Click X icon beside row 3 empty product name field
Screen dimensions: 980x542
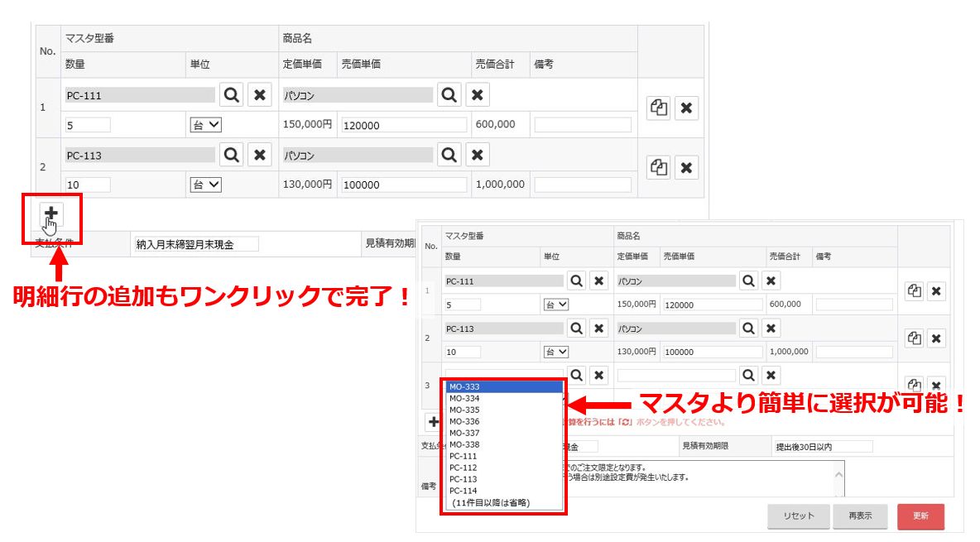click(x=771, y=375)
